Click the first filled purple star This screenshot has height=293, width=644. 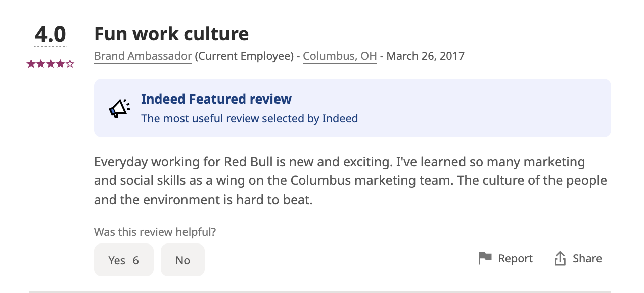(x=31, y=64)
